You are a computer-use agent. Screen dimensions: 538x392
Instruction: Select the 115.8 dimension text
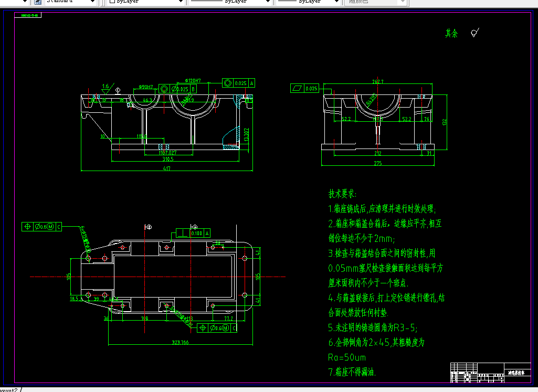click(142, 136)
